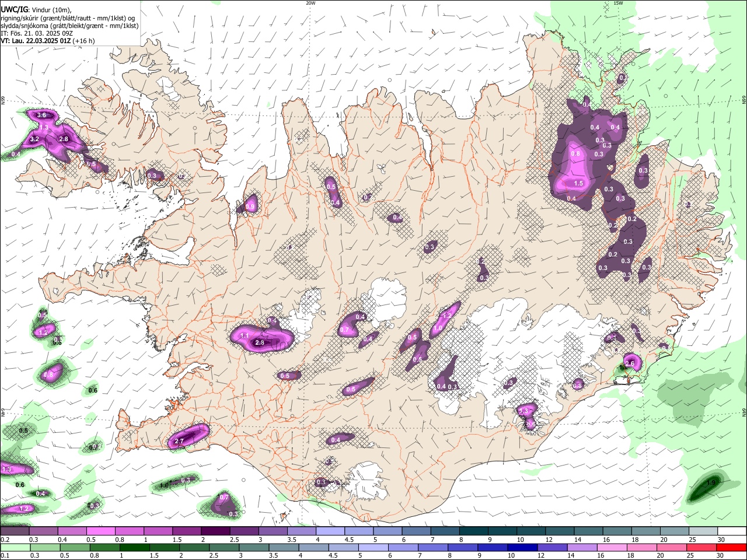
Task: Click the '2.7' snowfall value on the map
Action: coord(179,442)
